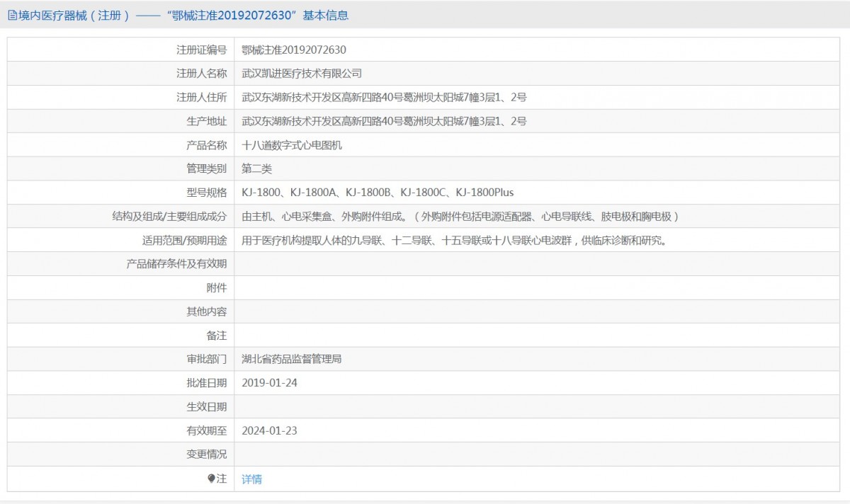Click the page heading 境内医疗器械（注册）基本信息

(x=183, y=15)
